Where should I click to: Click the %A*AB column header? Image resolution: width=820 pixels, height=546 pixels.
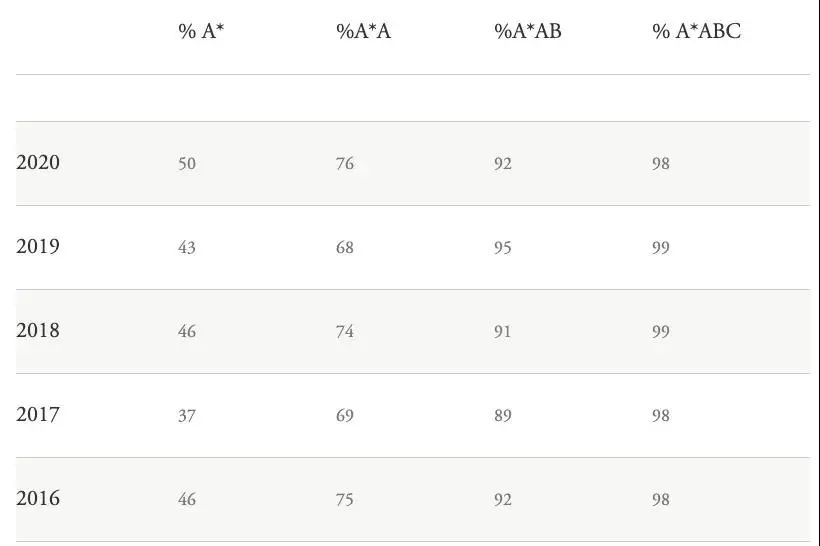(528, 31)
